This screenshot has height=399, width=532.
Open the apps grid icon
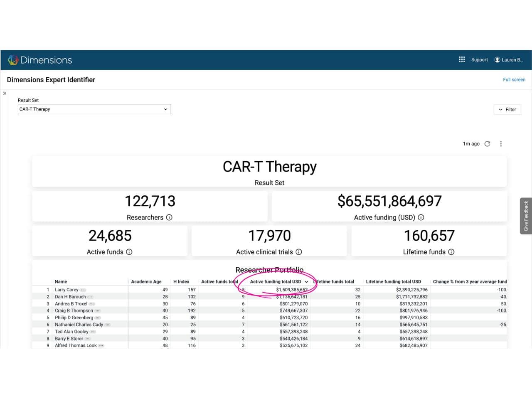[462, 59]
